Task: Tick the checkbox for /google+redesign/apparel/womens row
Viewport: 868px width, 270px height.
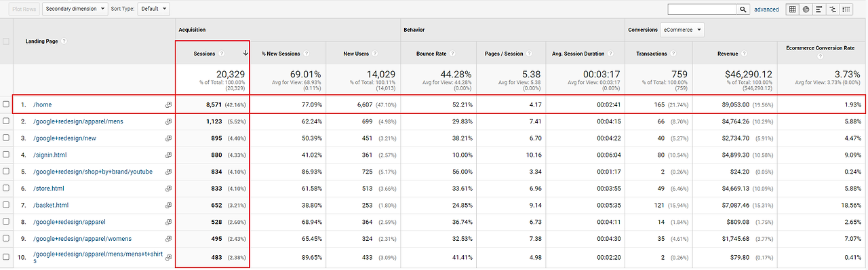Action: (x=6, y=239)
